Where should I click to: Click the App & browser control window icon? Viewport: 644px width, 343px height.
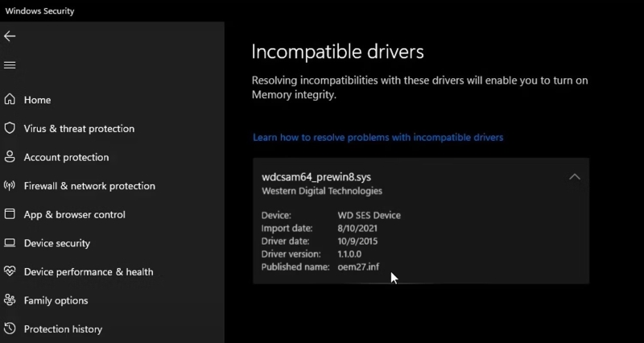10,214
